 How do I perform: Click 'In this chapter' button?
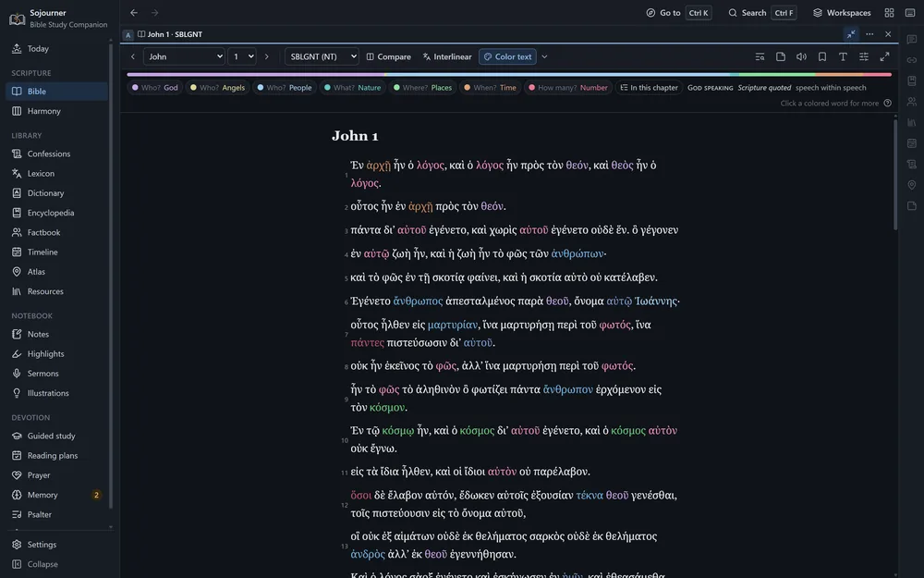(649, 88)
